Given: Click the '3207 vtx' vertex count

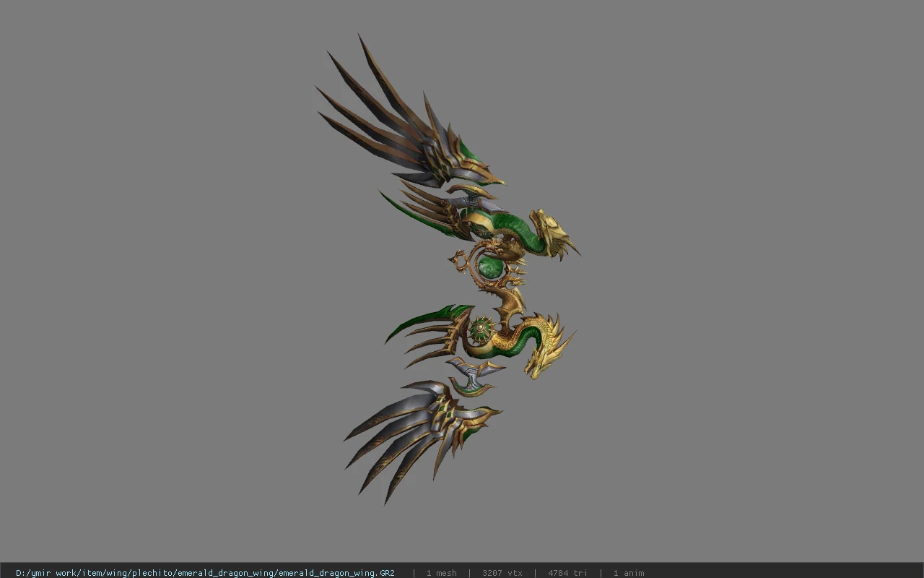Looking at the screenshot, I should click(502, 573).
